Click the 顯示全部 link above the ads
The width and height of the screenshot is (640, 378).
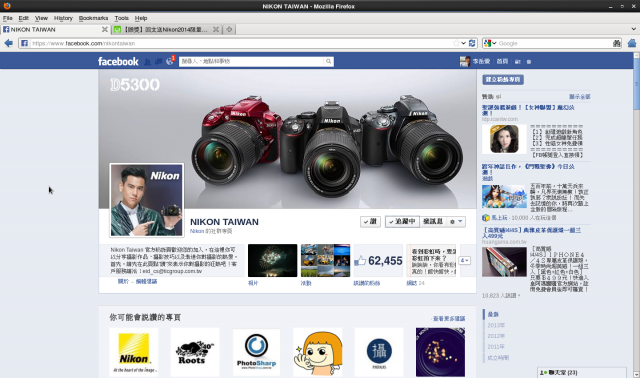pos(580,97)
